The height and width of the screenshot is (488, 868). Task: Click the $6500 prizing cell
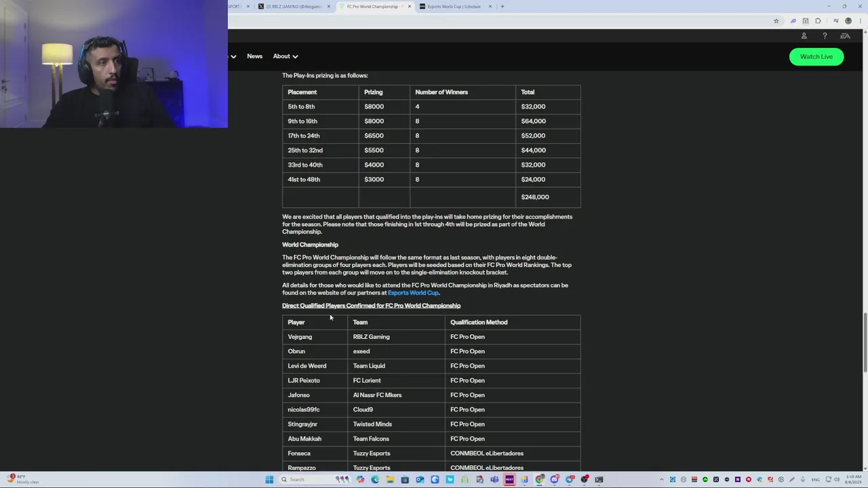click(384, 136)
